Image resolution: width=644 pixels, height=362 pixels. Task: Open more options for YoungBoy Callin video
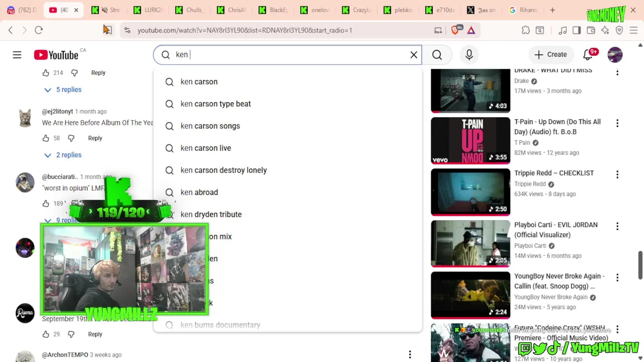(617, 278)
